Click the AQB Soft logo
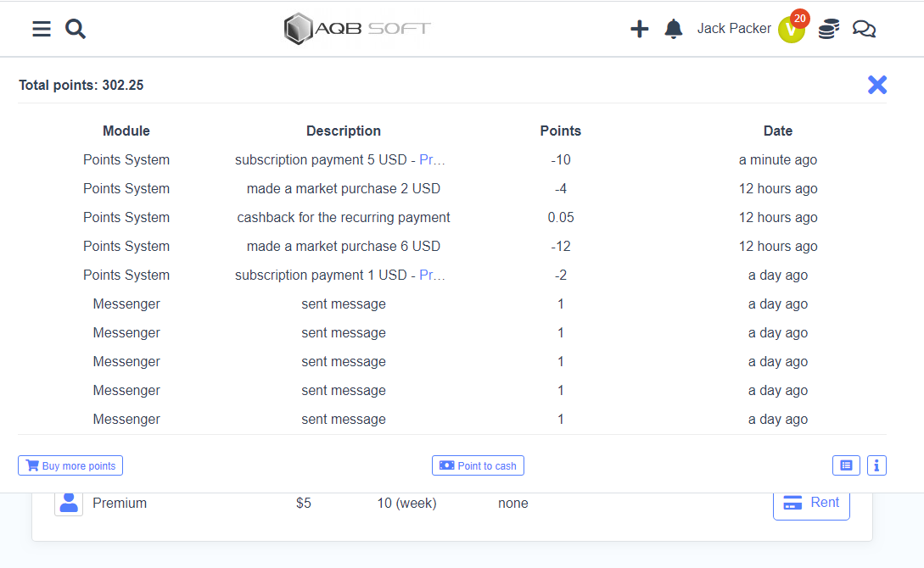This screenshot has height=568, width=924. 357,29
